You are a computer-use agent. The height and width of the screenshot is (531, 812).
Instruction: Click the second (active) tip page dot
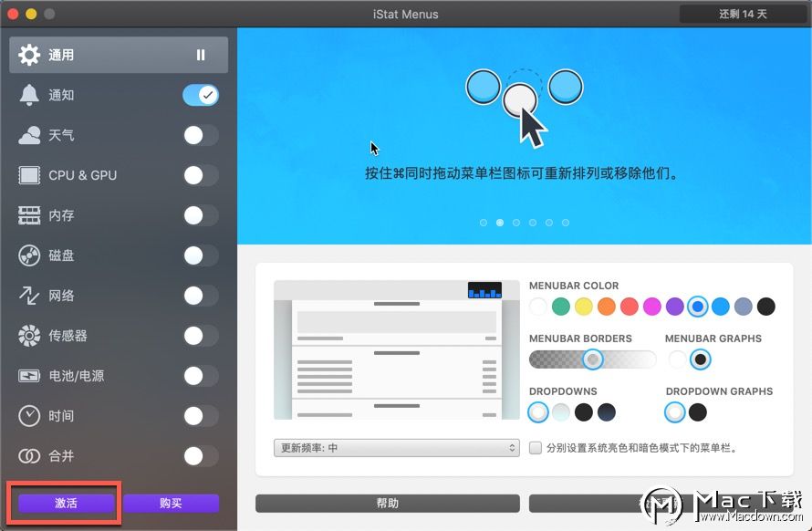(500, 223)
